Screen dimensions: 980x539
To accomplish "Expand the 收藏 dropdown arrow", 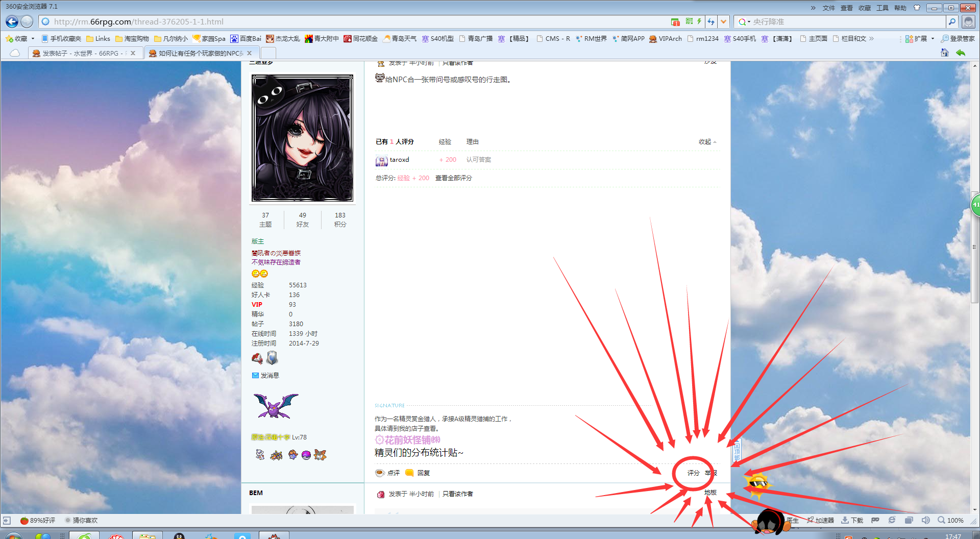I will tap(33, 39).
